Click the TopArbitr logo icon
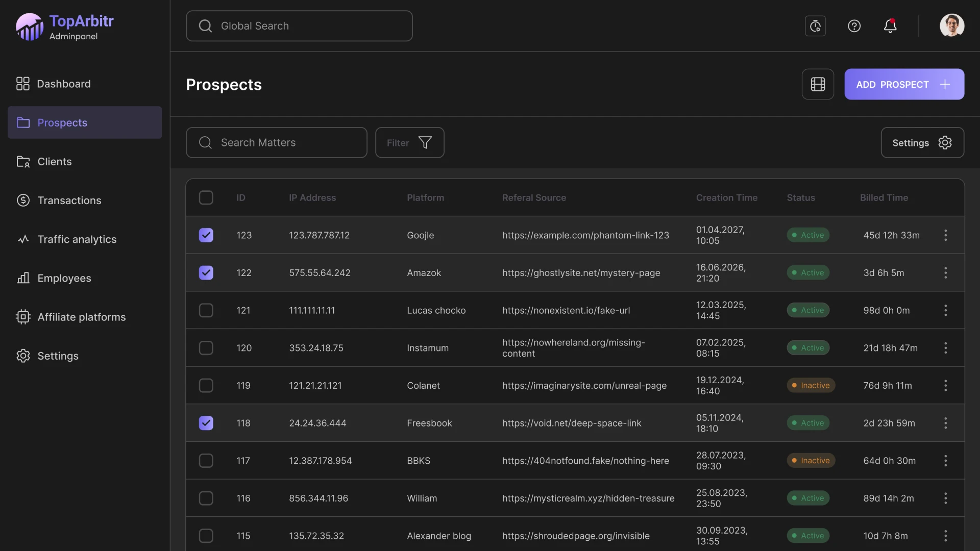980x551 pixels. point(29,27)
